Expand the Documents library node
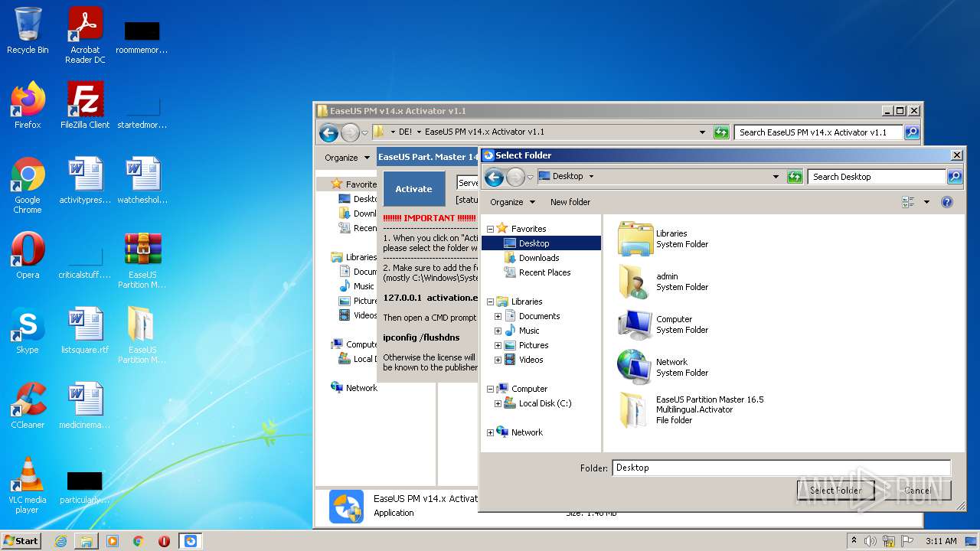 tap(498, 316)
